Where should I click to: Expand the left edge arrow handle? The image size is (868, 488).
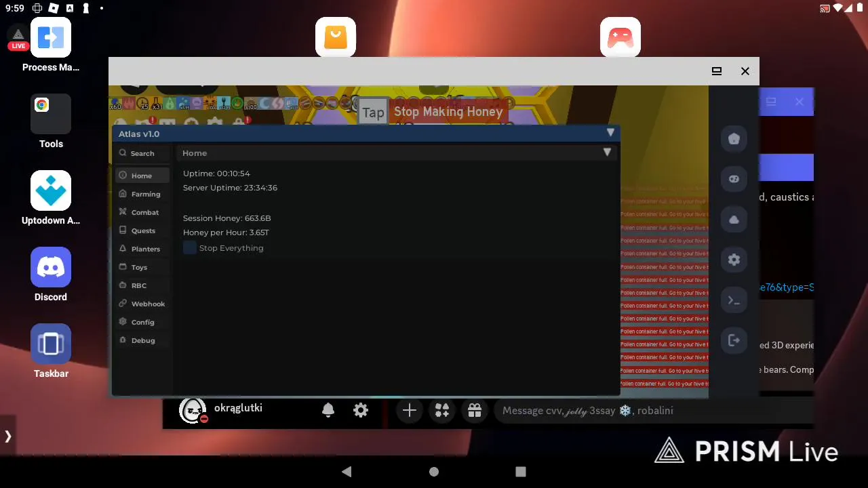click(7, 436)
